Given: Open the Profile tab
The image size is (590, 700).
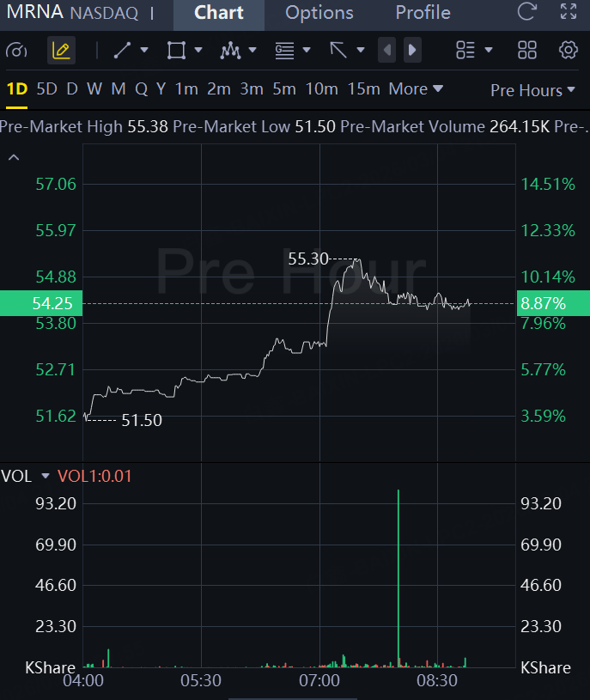Looking at the screenshot, I should pyautogui.click(x=423, y=13).
